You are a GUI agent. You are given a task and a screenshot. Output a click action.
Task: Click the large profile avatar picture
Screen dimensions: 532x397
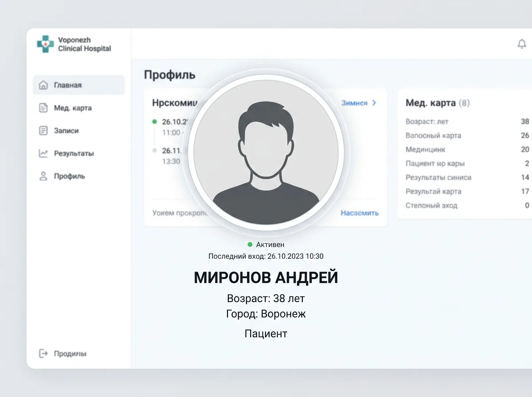click(266, 153)
